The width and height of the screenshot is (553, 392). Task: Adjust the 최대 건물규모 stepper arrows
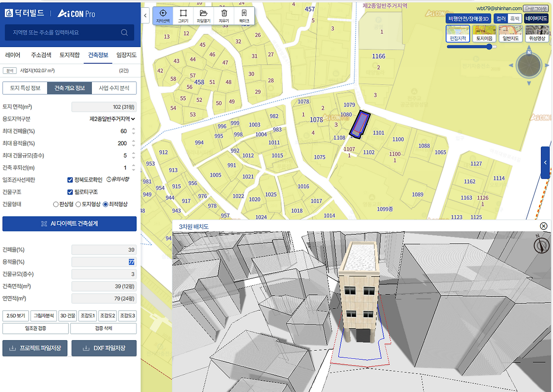133,155
